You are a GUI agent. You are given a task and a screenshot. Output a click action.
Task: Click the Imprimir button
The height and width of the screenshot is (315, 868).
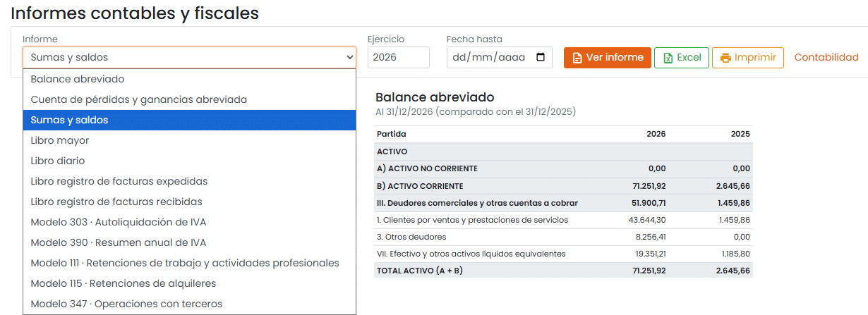pos(748,58)
